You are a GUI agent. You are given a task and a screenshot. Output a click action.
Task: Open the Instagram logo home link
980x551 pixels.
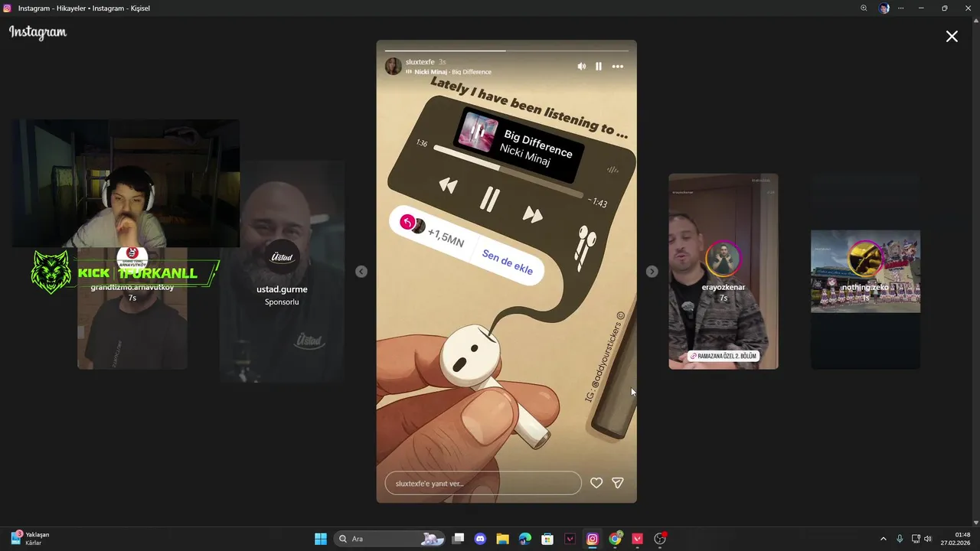click(x=38, y=32)
